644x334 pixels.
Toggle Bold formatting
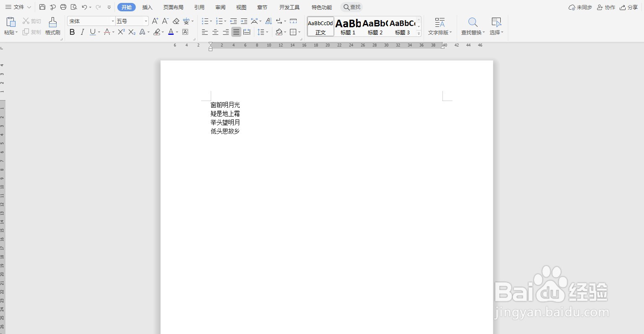pyautogui.click(x=72, y=32)
